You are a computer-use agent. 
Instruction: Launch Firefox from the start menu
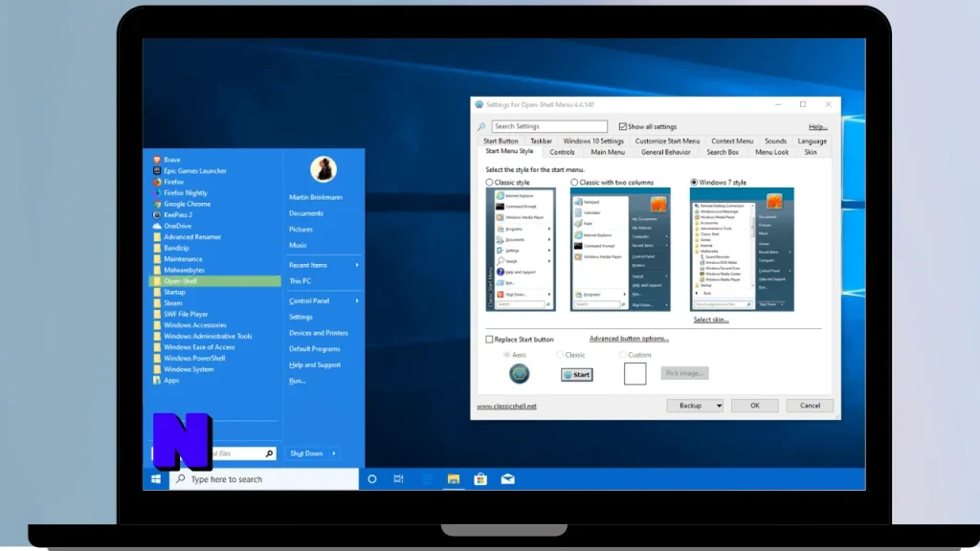[x=157, y=182]
